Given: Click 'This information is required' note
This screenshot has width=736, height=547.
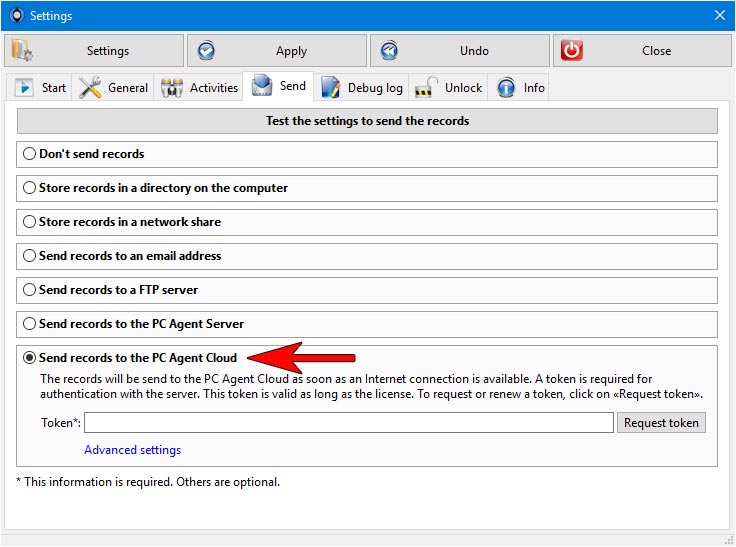Looking at the screenshot, I should (x=148, y=482).
